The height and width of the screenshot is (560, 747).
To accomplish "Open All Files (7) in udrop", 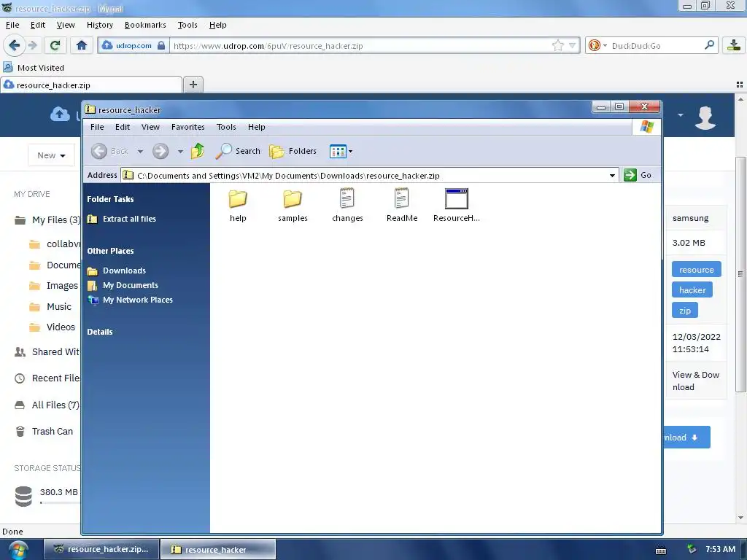I will coord(47,405).
